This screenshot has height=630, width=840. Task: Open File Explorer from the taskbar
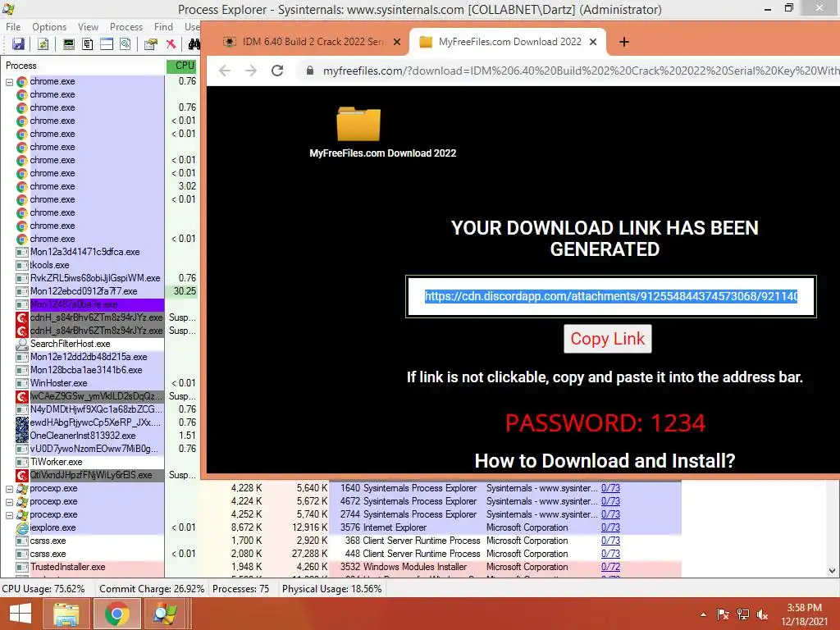(x=66, y=614)
